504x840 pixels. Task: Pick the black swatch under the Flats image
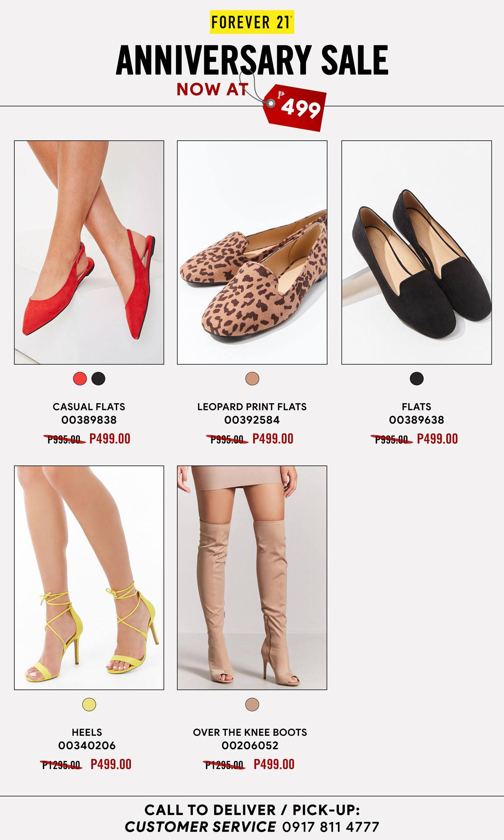[x=417, y=378]
